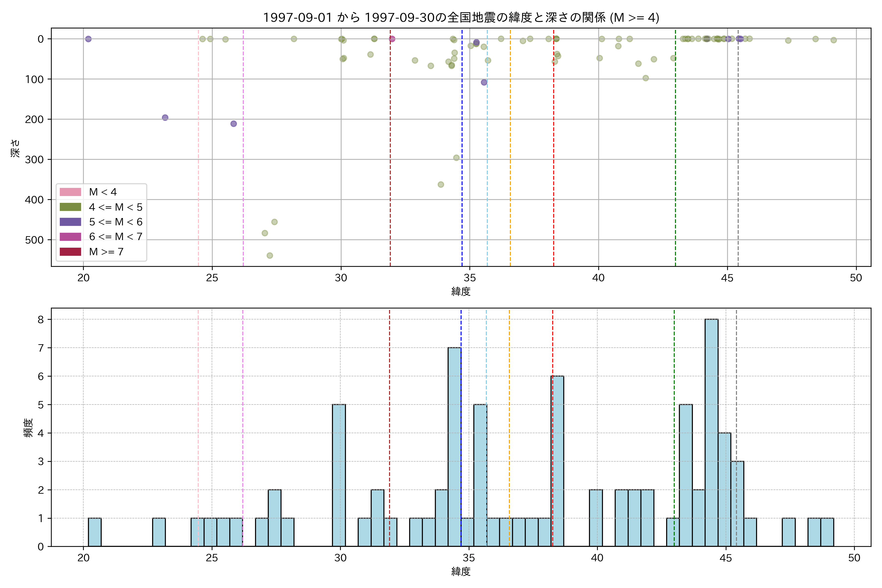Click the deepest scatter point below depth 500

(270, 256)
